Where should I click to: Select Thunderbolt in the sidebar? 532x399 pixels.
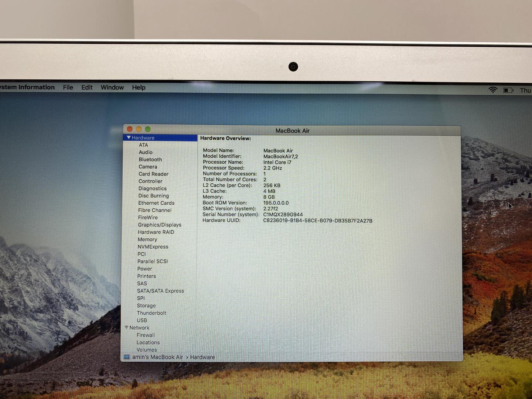[x=151, y=313]
